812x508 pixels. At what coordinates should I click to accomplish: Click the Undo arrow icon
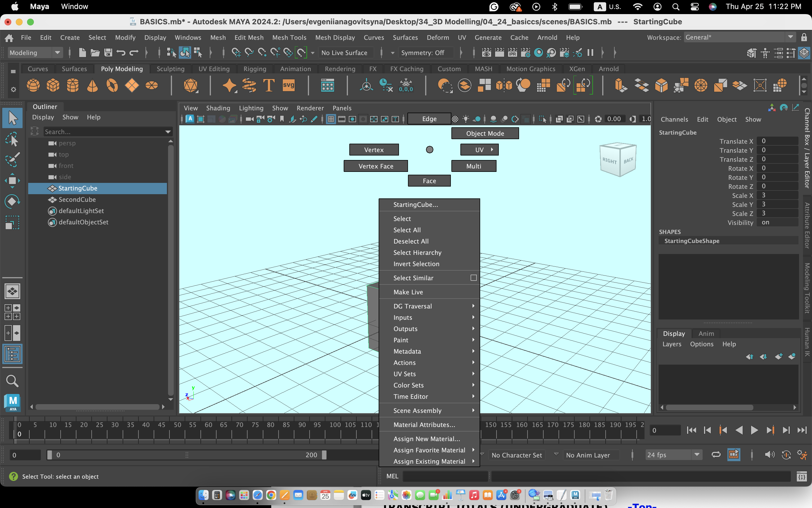coord(121,53)
